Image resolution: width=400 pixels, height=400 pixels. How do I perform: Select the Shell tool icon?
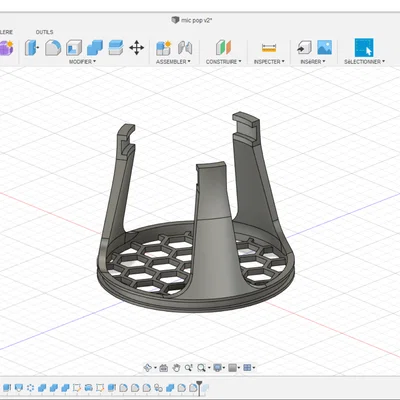click(74, 48)
